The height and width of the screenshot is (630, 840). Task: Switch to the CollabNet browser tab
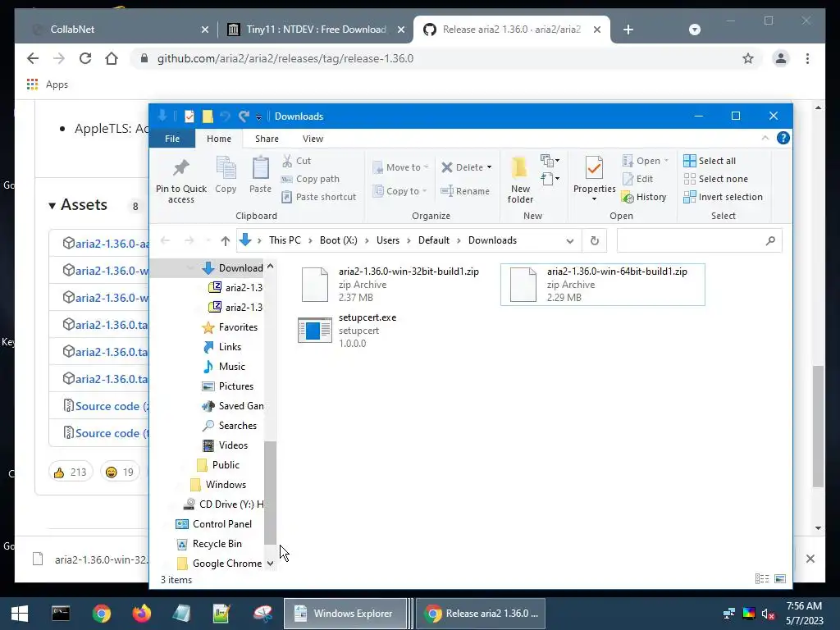click(122, 30)
